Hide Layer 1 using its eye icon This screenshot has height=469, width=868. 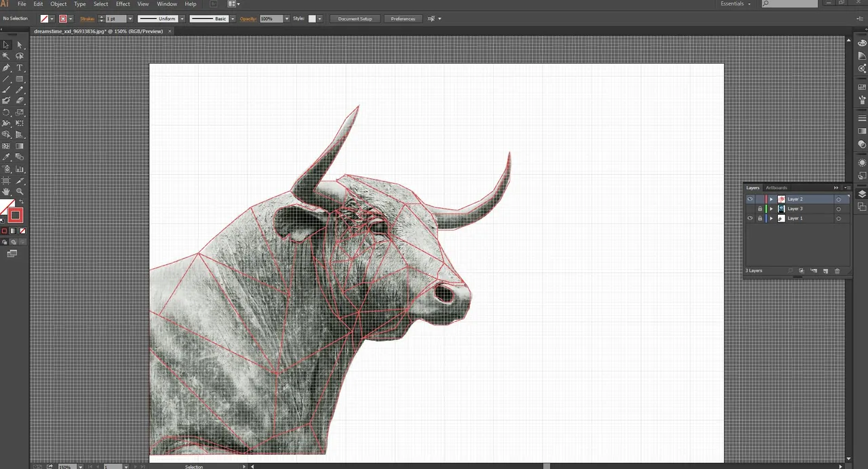point(750,218)
